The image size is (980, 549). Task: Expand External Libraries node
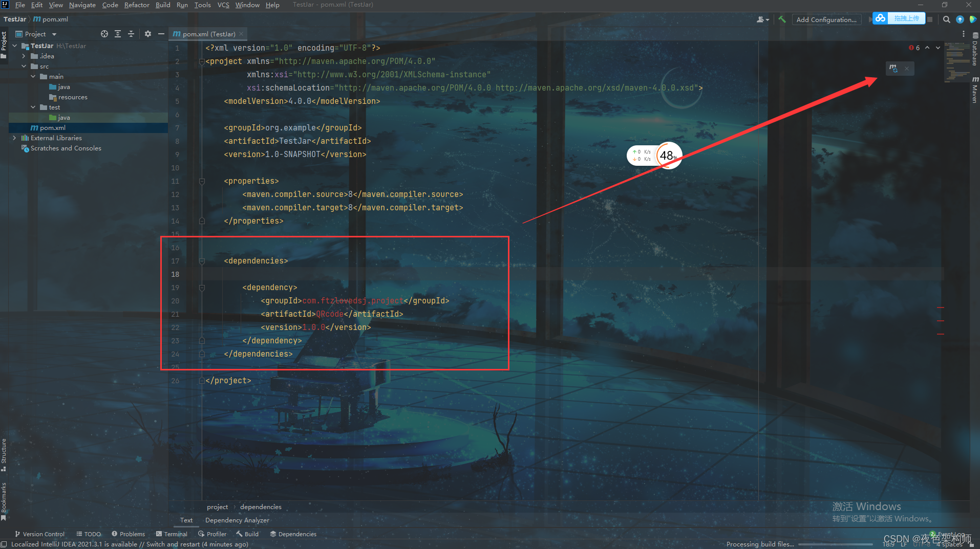coord(15,138)
